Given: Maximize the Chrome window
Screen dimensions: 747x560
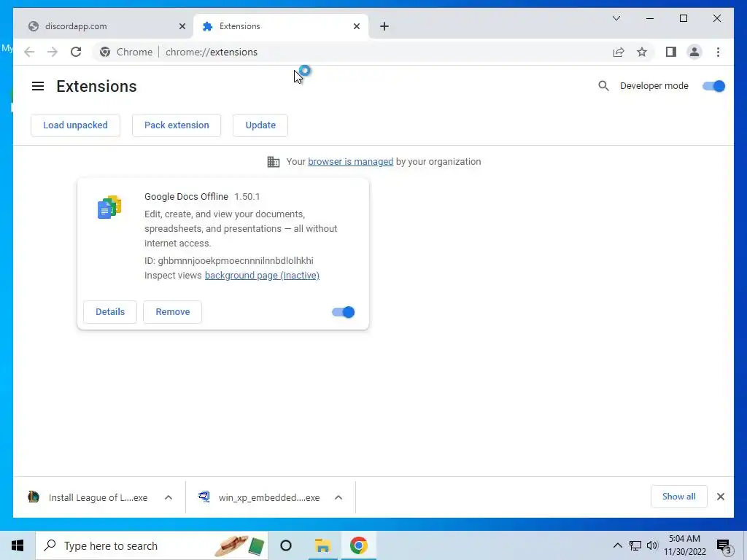Looking at the screenshot, I should 683,18.
